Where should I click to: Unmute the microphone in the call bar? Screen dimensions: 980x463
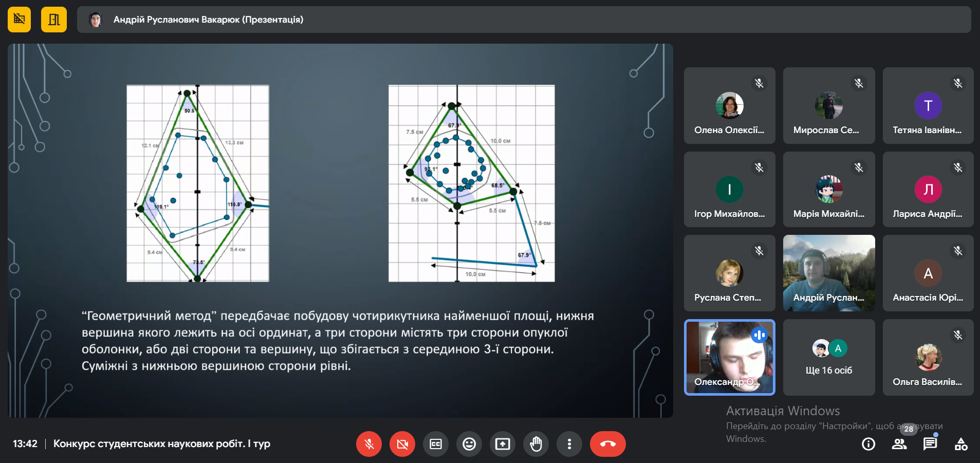click(369, 444)
